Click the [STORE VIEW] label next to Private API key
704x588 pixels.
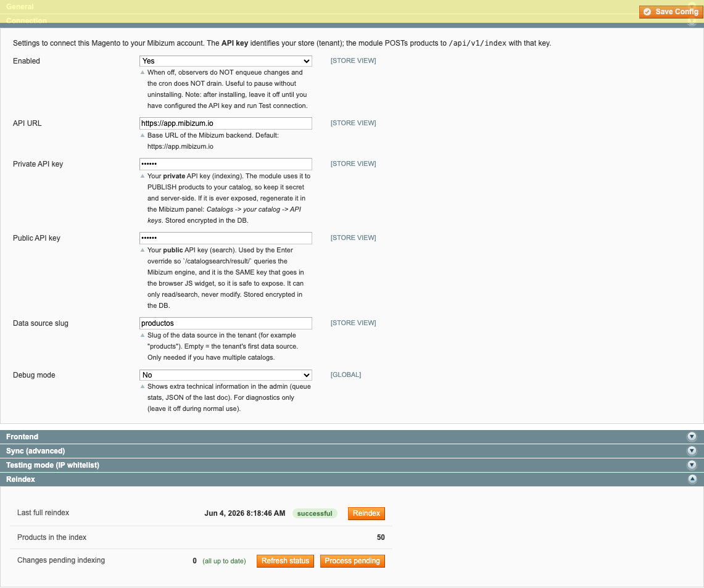[x=354, y=164]
